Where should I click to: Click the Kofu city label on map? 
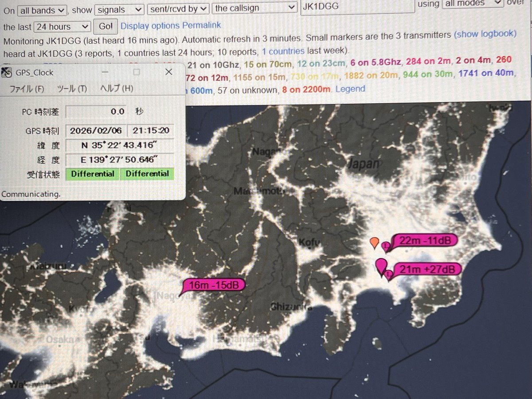(x=309, y=243)
